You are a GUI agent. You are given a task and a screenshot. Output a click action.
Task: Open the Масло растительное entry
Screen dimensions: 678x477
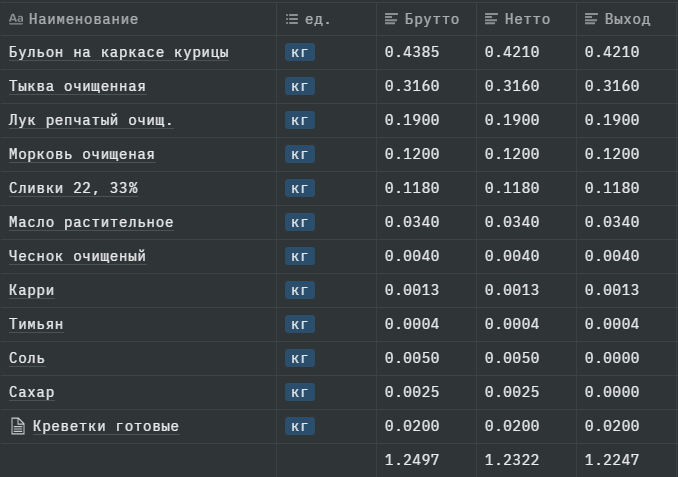coord(91,222)
